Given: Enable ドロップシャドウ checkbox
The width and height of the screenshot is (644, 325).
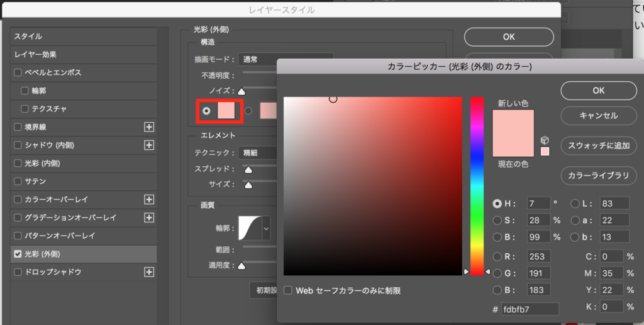Looking at the screenshot, I should 18,272.
